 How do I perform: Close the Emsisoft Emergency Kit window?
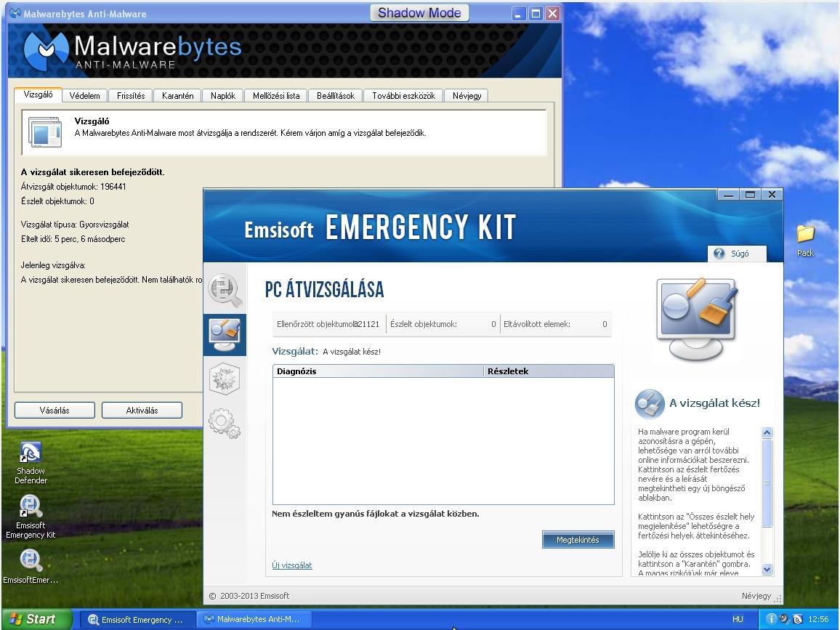[772, 195]
